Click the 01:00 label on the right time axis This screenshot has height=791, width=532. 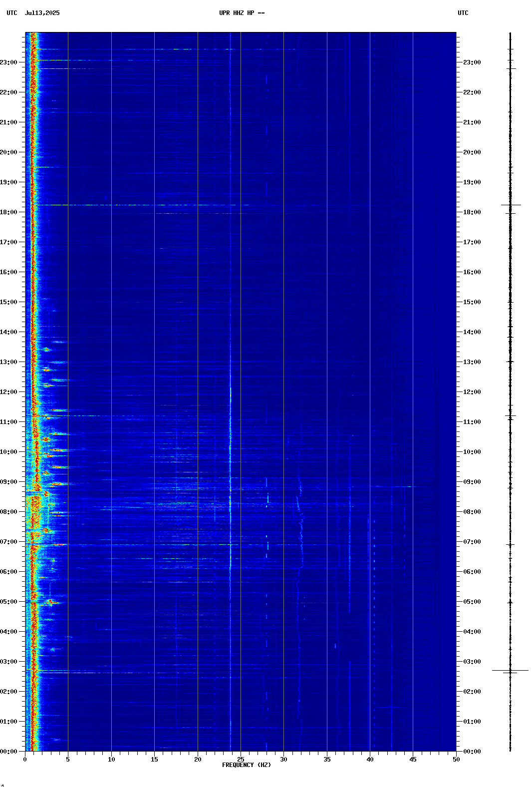[x=472, y=722]
